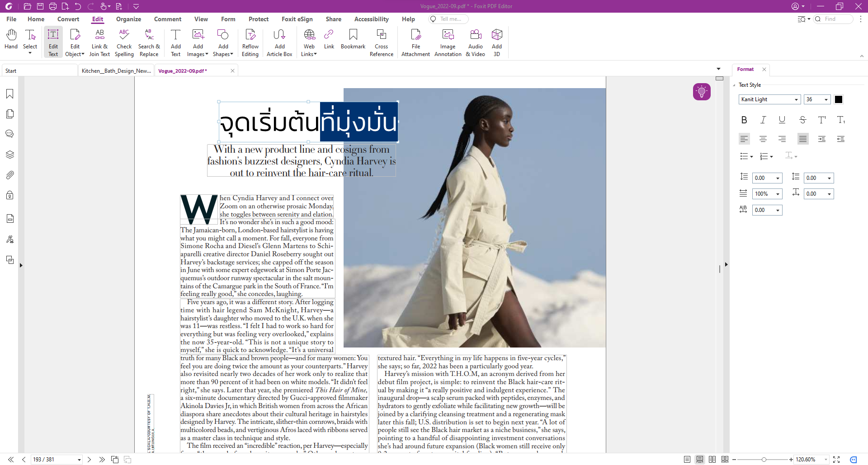Insert a Bookmark
Image resolution: width=868 pixels, height=465 pixels.
353,41
